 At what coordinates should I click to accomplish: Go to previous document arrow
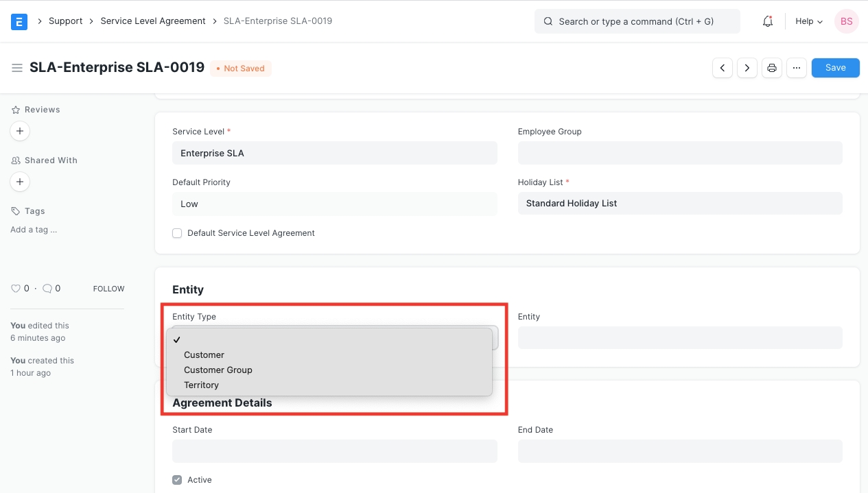click(723, 68)
